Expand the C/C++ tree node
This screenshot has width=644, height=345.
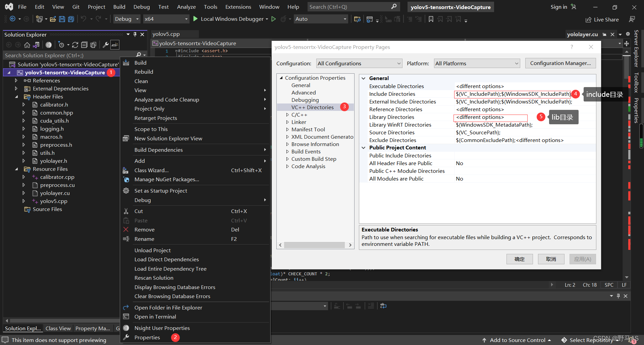(x=287, y=115)
